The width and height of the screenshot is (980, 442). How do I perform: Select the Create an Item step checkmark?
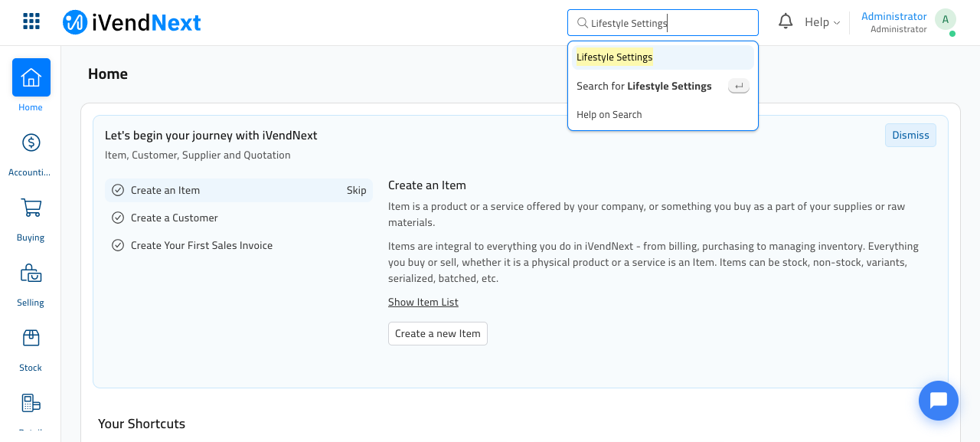118,190
